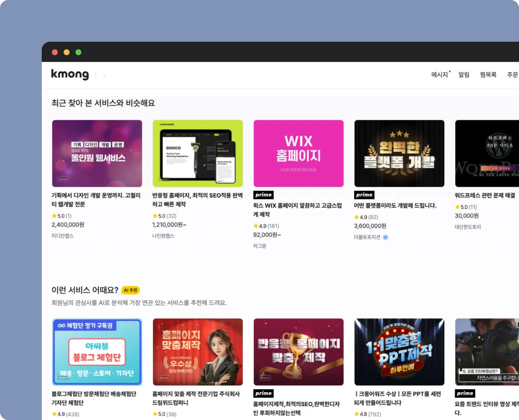Click the price 2,400,000원
This screenshot has width=519, height=420.
click(68, 225)
